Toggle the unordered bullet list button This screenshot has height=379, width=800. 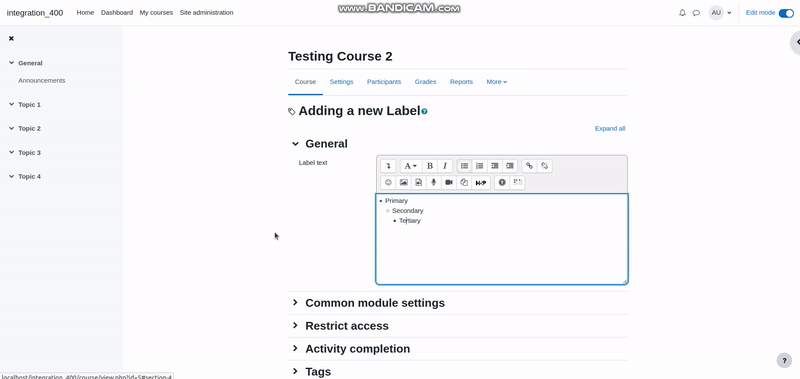tap(464, 166)
